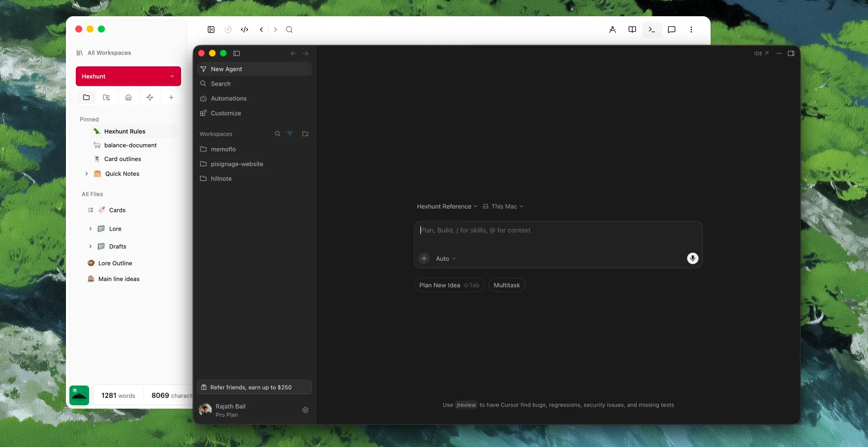Toggle the Cursor right side panel

[791, 54]
